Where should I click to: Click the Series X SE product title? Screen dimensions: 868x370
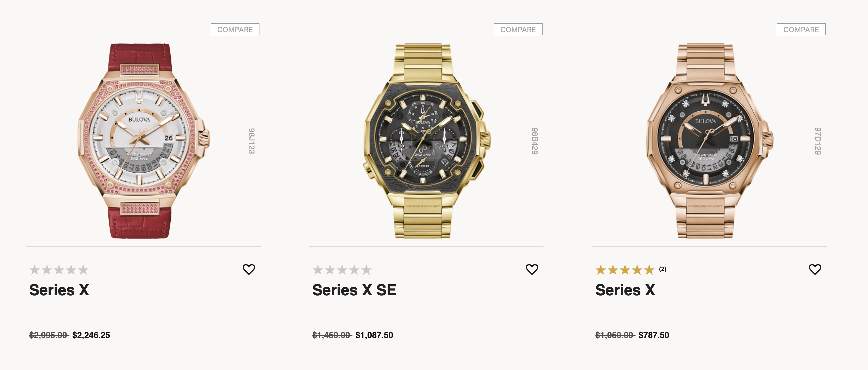pyautogui.click(x=354, y=290)
